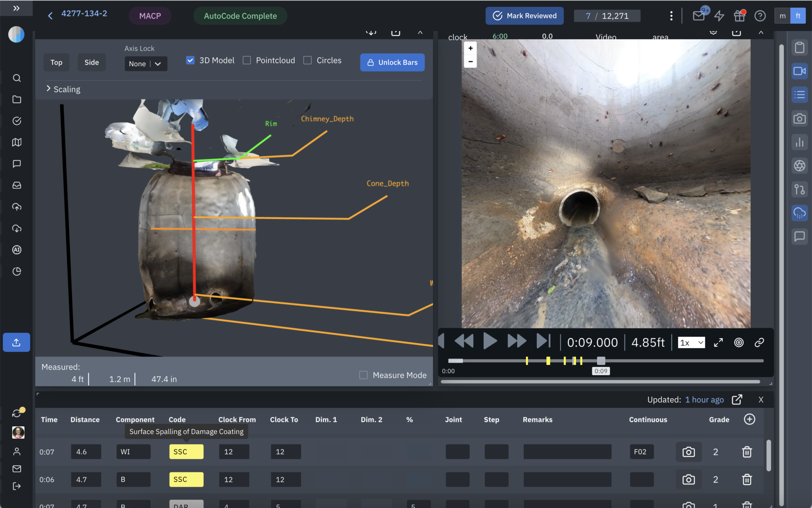Image resolution: width=812 pixels, height=508 pixels.
Task: Open external link next to Updated
Action: (737, 400)
